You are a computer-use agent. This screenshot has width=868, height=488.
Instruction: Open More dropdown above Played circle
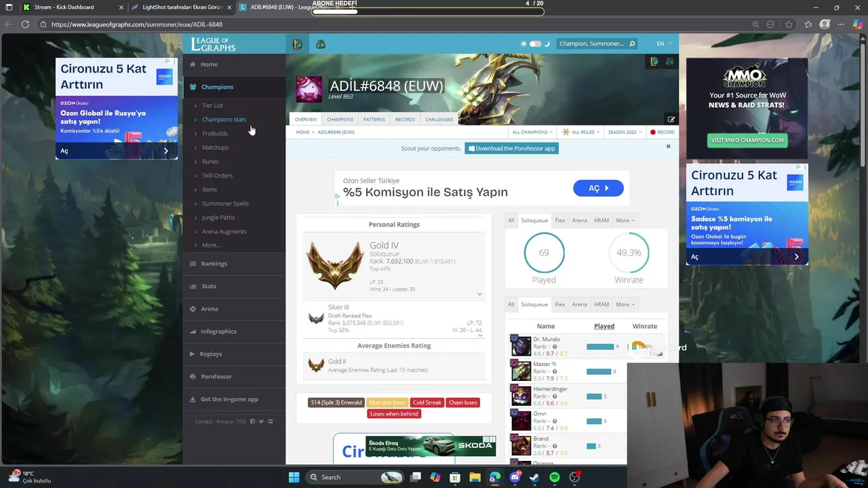point(625,220)
